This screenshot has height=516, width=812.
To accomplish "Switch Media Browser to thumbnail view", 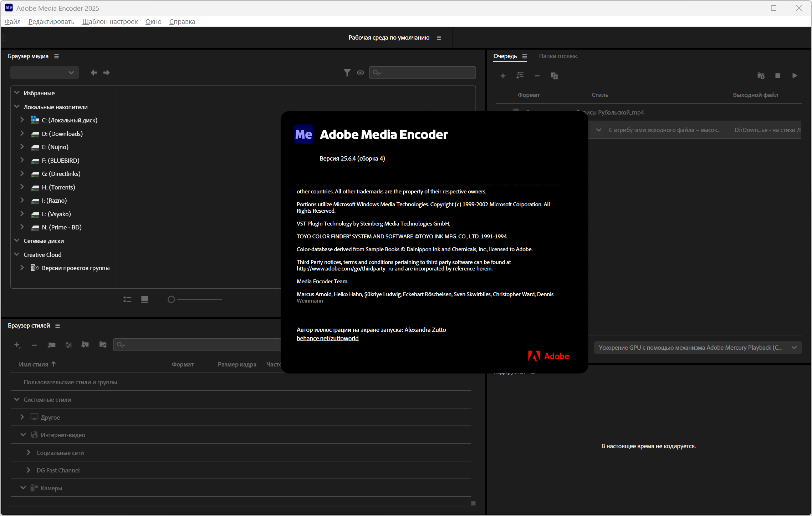I will [x=144, y=299].
